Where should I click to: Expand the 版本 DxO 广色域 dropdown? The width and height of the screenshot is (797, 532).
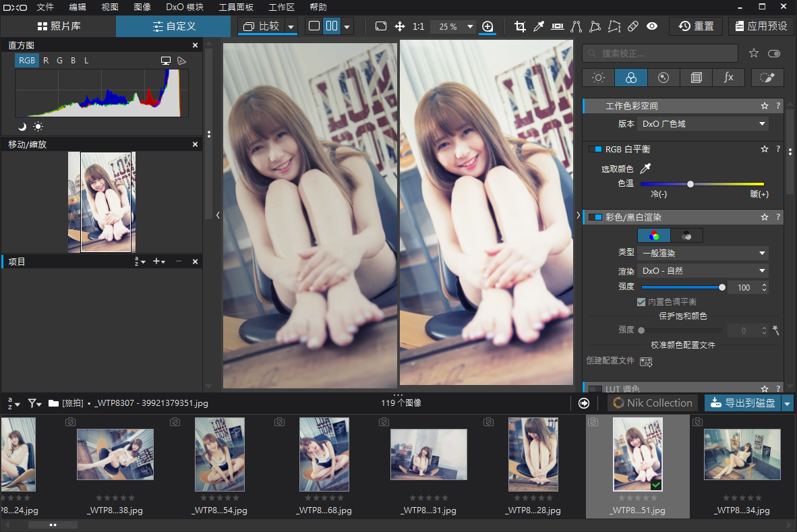(x=702, y=124)
